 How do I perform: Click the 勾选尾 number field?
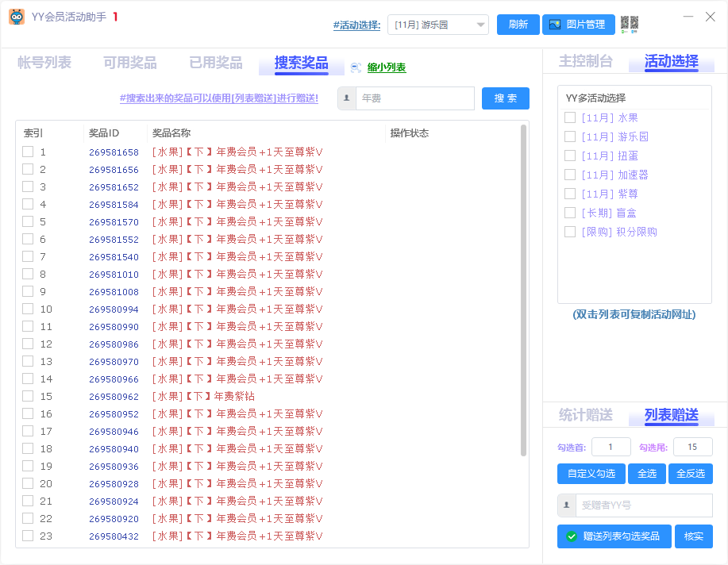pos(693,447)
